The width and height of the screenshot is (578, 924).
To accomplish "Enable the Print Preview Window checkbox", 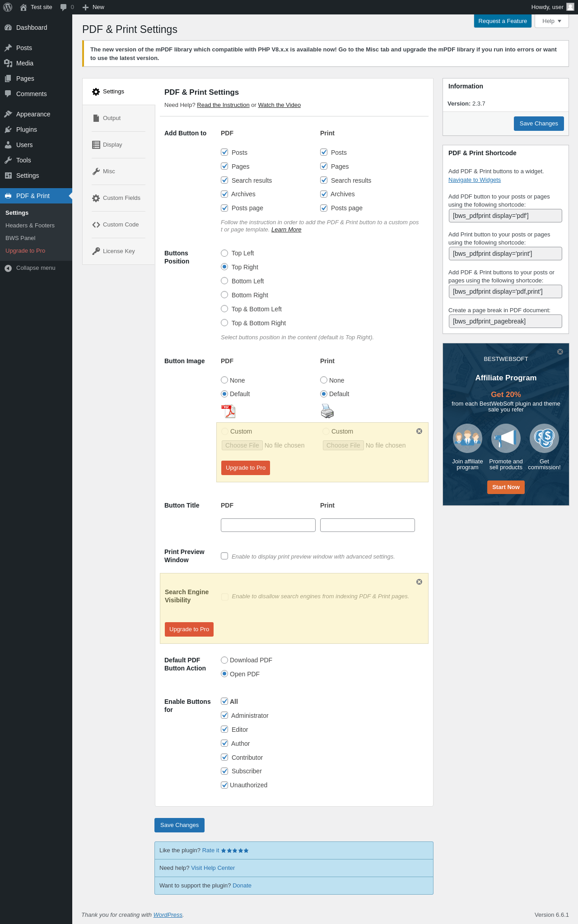I will point(224,556).
